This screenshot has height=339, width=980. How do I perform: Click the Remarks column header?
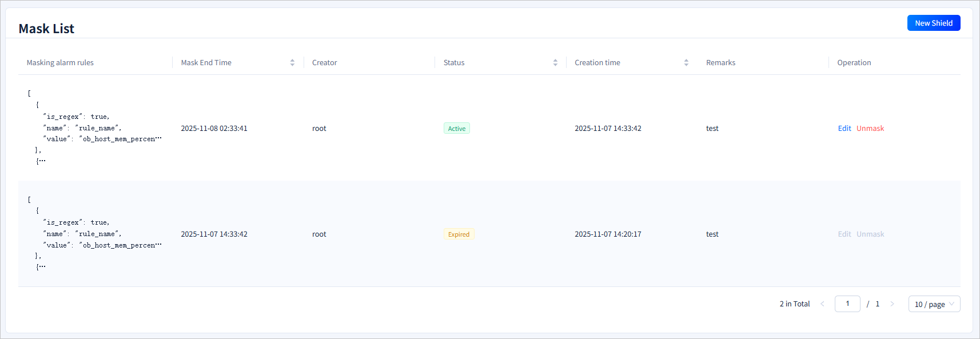(720, 63)
